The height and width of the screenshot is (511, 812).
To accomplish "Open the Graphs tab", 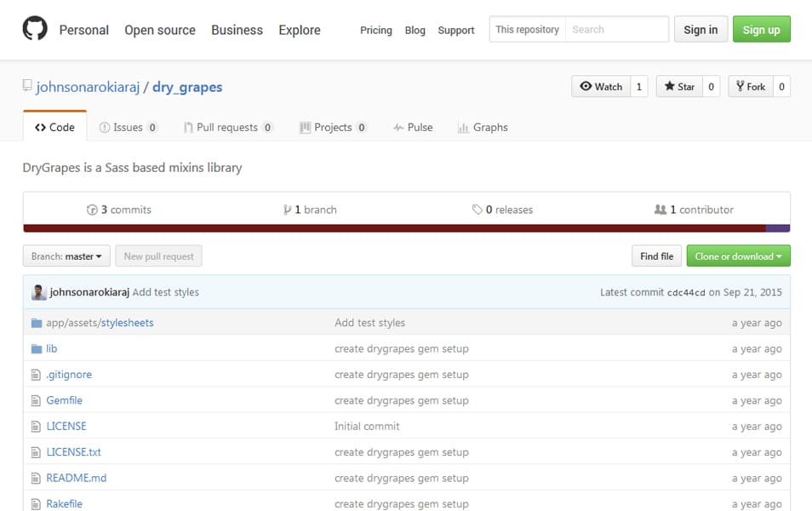I will 483,127.
